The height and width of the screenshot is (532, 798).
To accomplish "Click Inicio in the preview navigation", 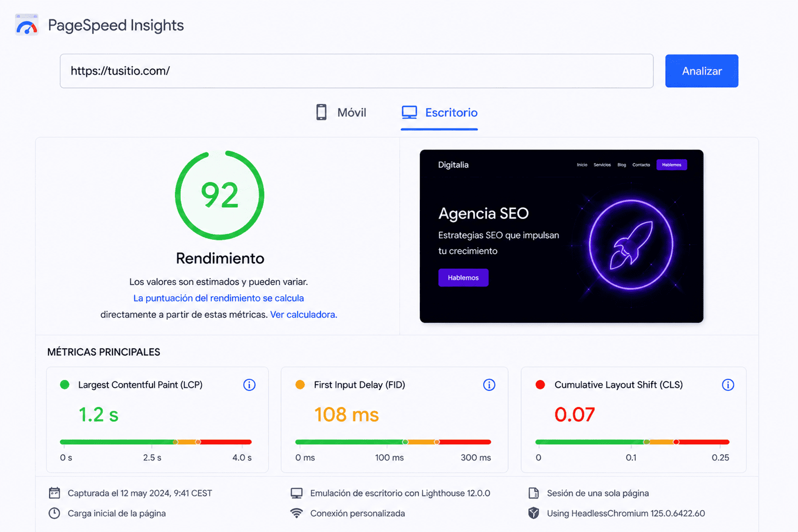I will click(x=582, y=165).
